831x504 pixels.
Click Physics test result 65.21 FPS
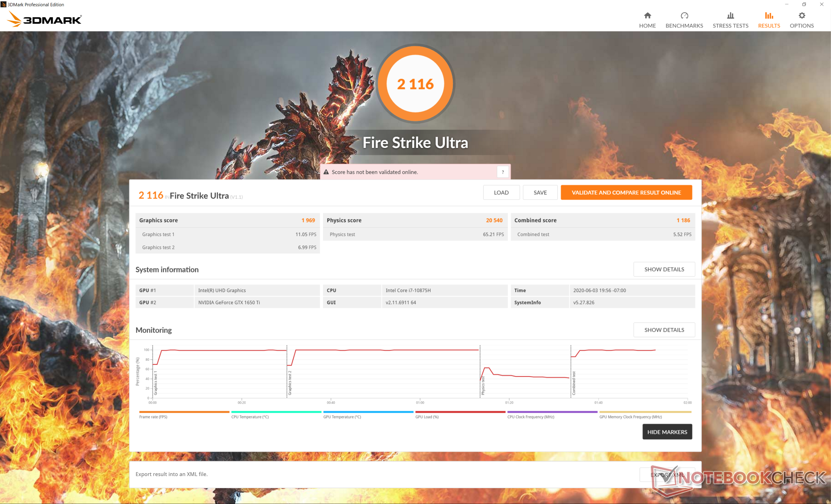pos(493,234)
